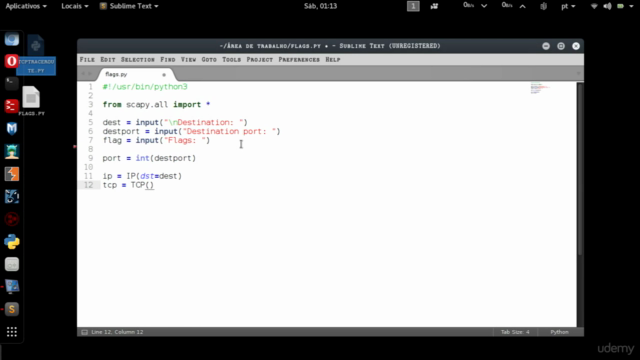Click 'ip = IP(dst=dest)' on line 11
The height and width of the screenshot is (360, 640).
pyautogui.click(x=142, y=176)
